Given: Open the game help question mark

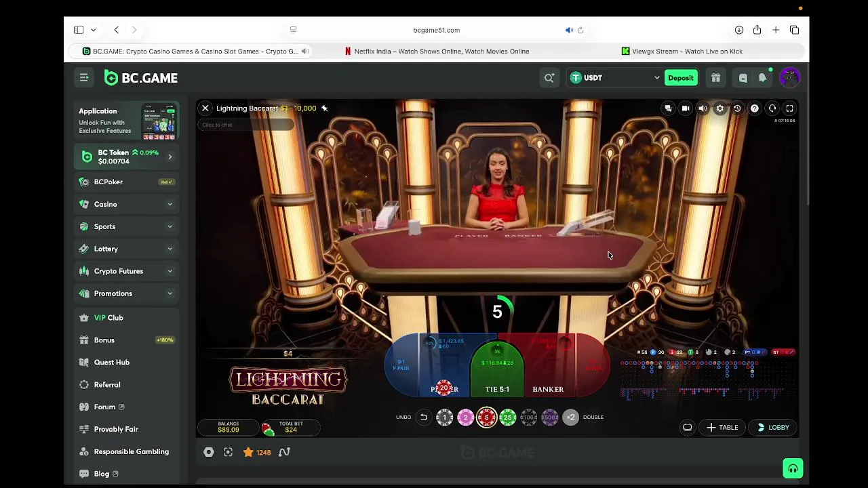Looking at the screenshot, I should point(754,108).
